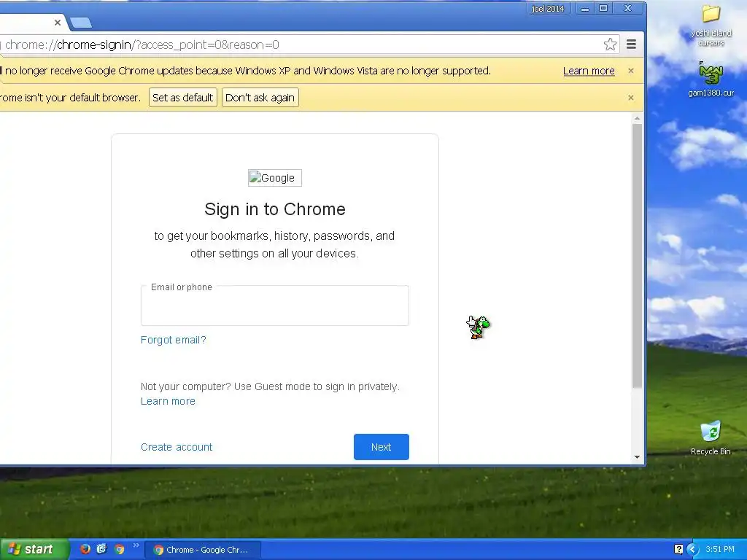The height and width of the screenshot is (560, 747).
Task: Click the 3:51 PM taskbar clock
Action: pos(720,549)
